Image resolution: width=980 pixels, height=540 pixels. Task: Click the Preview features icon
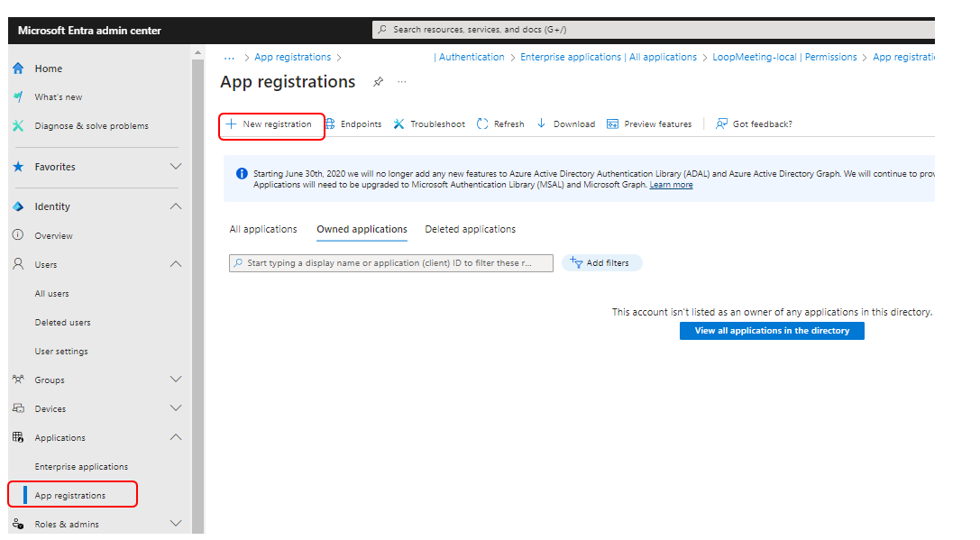(x=612, y=124)
